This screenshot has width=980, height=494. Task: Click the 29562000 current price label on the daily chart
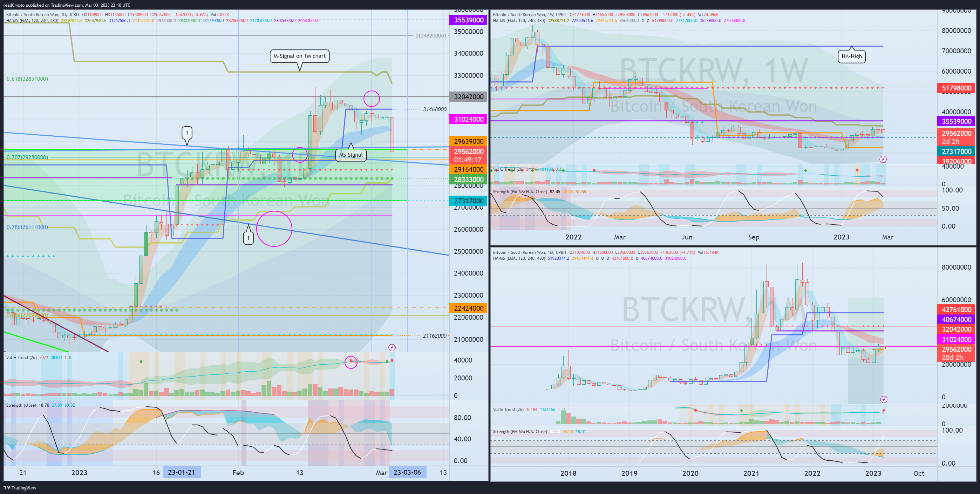coord(468,151)
